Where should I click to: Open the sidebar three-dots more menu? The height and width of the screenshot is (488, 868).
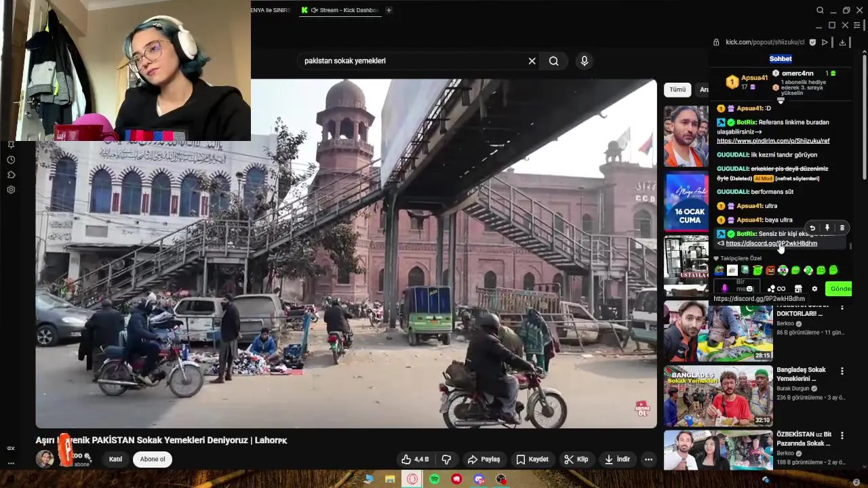click(x=11, y=464)
